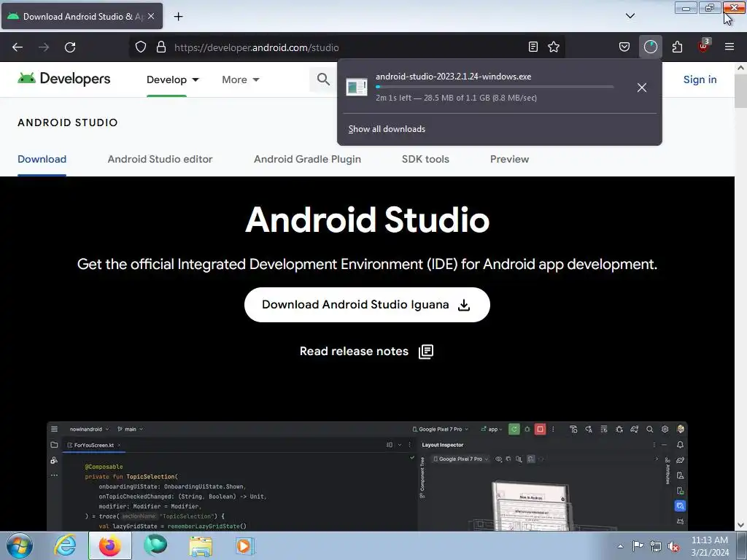Viewport: 747px width, 560px height.
Task: Toggle reader view icon in address bar
Action: [x=533, y=47]
